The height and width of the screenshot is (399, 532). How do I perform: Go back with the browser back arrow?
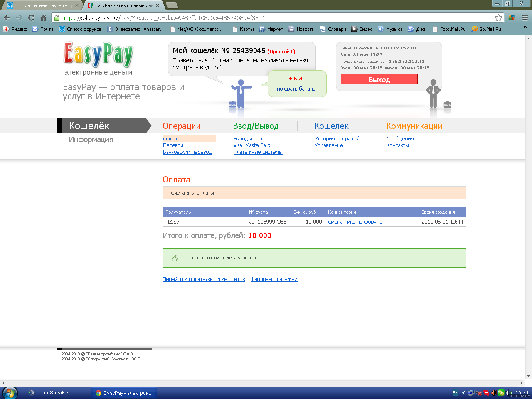pyautogui.click(x=7, y=17)
